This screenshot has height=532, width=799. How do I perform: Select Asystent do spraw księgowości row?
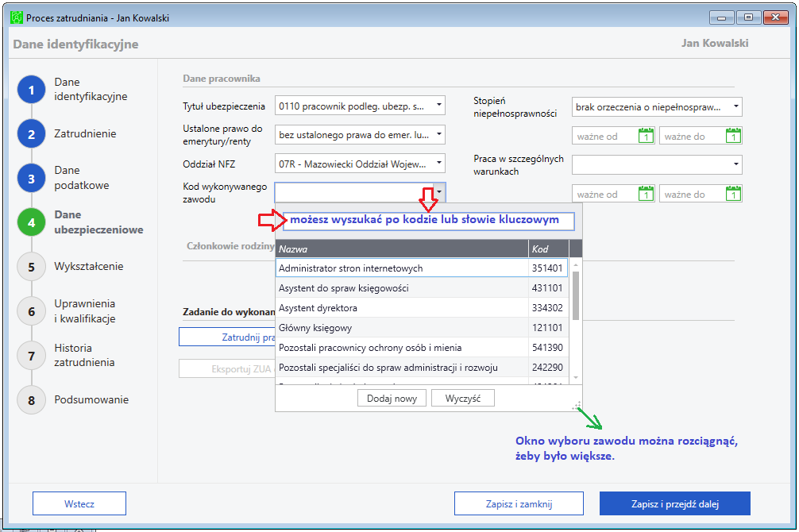click(x=422, y=288)
